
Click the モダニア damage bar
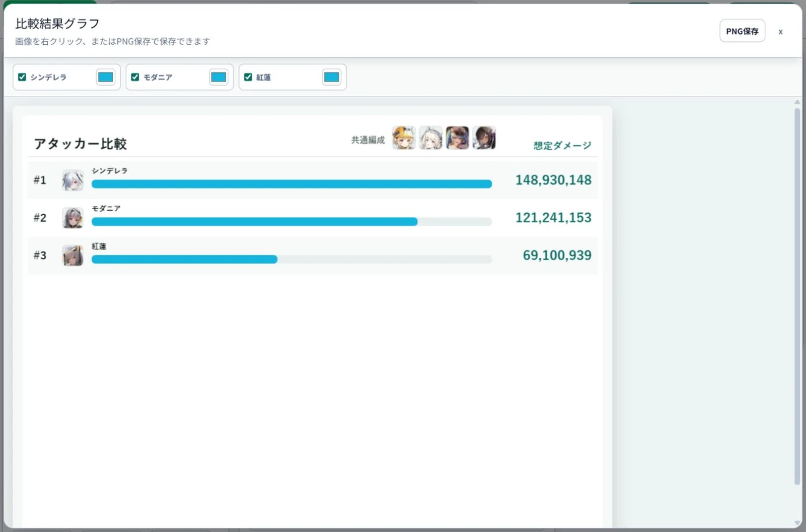[254, 222]
